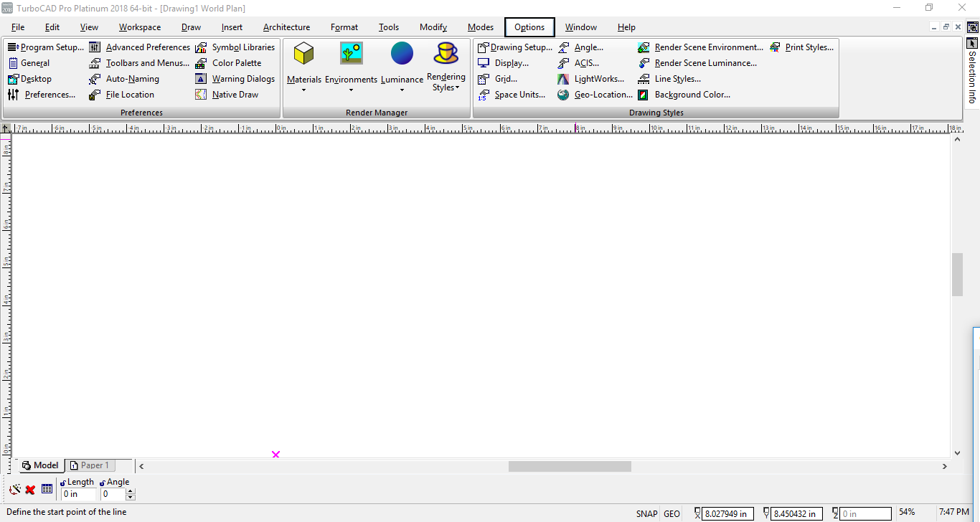Click the Finish wand icon in inspector bar
The height and width of the screenshot is (522, 980).
(14, 490)
